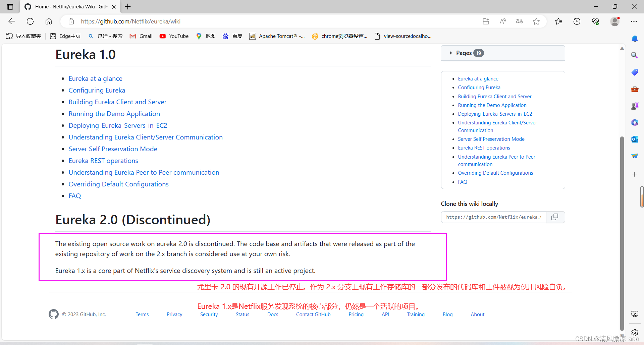The width and height of the screenshot is (644, 345).
Task: Open footer Contact GitHub link
Action: click(313, 314)
